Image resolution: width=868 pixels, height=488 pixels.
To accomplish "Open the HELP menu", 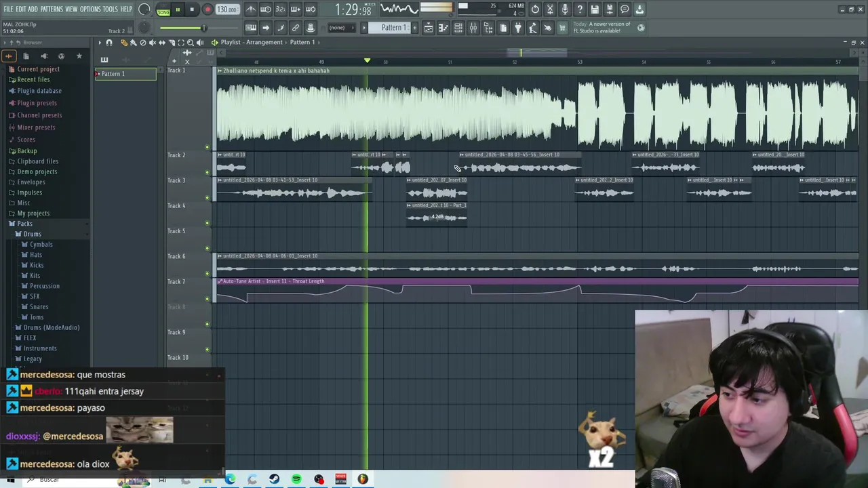I will click(x=126, y=9).
